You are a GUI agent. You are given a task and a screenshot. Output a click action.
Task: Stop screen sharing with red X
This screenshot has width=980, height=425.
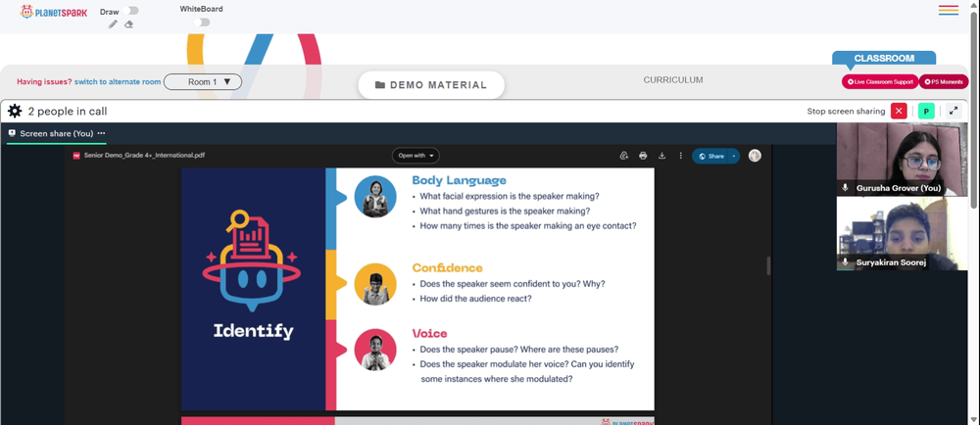coord(899,111)
